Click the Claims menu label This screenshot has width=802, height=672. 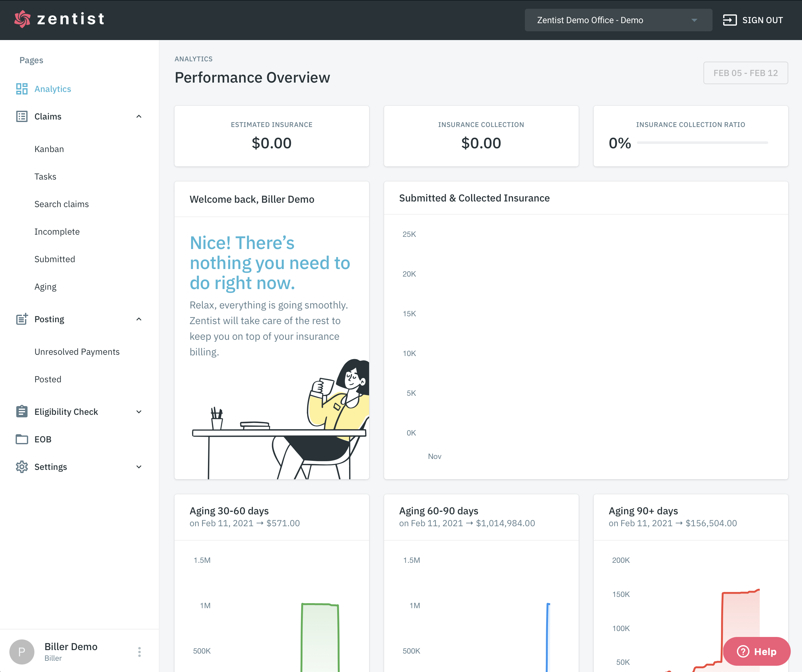(x=48, y=116)
